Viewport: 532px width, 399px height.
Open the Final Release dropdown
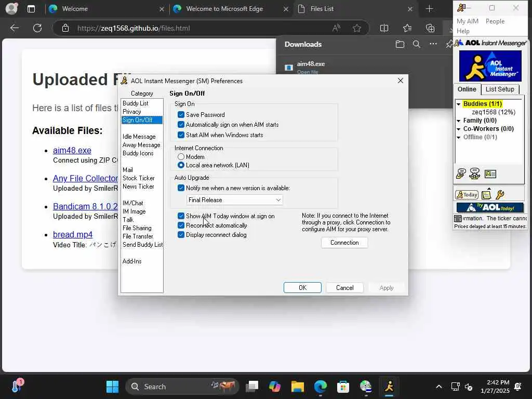click(234, 200)
